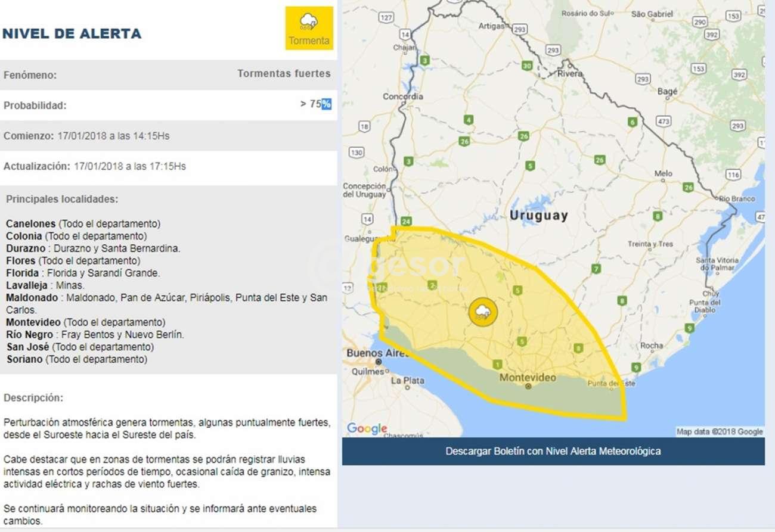775x532 pixels.
Task: Click the storm cloud marker on map
Action: pos(483,312)
